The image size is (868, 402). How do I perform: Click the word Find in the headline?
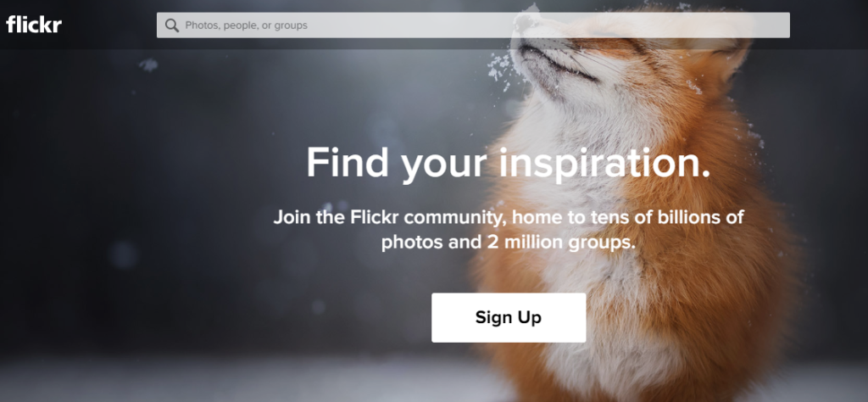point(348,163)
